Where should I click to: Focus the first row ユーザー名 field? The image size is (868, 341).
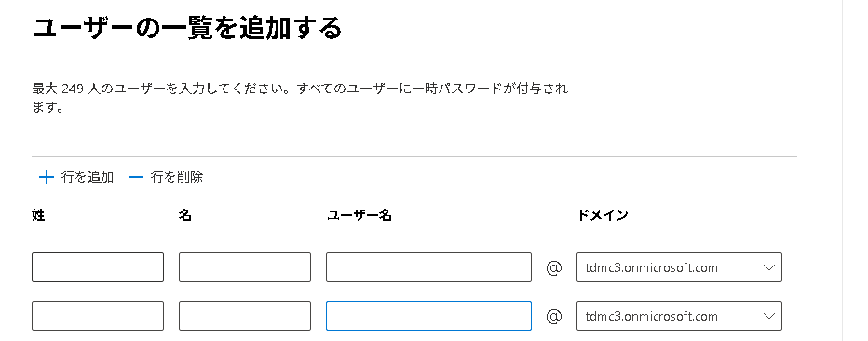point(429,267)
